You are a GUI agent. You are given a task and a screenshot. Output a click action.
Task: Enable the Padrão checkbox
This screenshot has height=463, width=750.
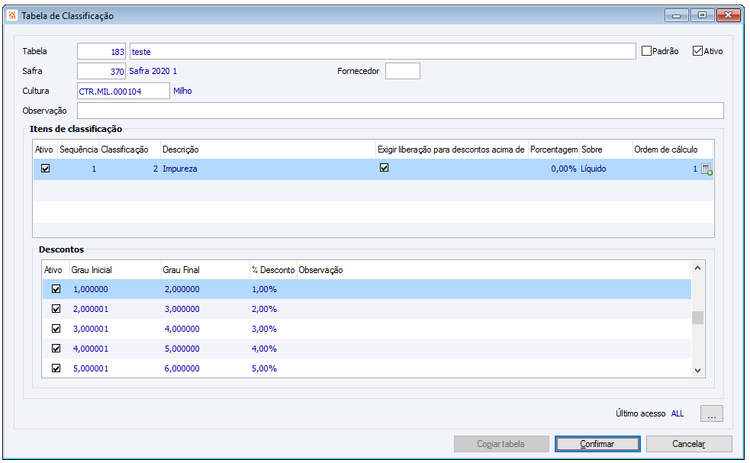pyautogui.click(x=647, y=51)
